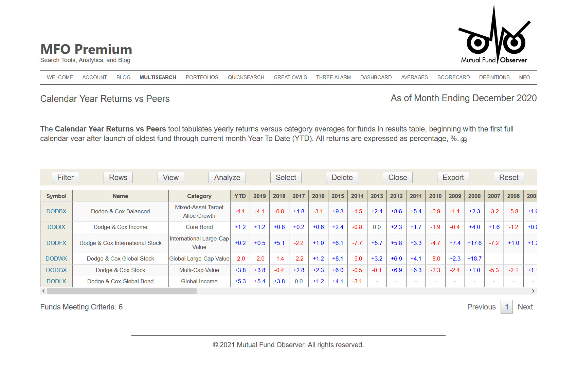
Task: Open the Definitions menu item
Action: [494, 77]
